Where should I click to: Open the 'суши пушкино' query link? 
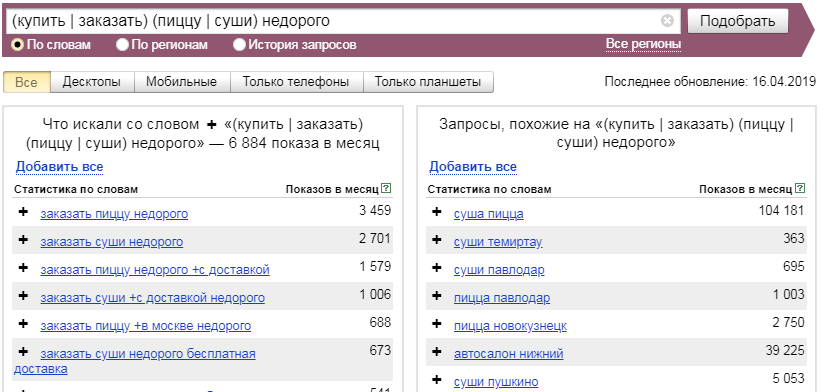click(x=496, y=381)
